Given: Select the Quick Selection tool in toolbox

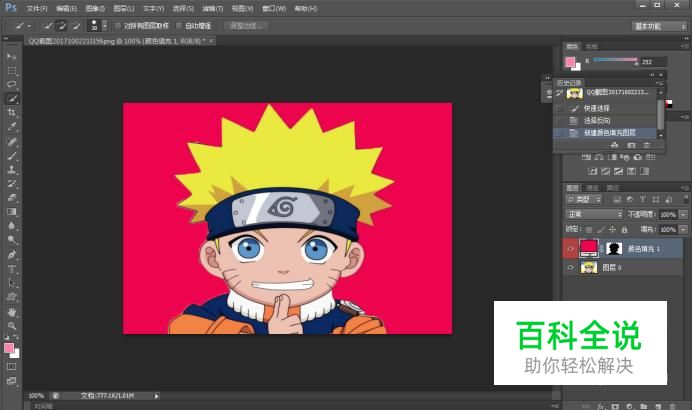Looking at the screenshot, I should coord(11,98).
